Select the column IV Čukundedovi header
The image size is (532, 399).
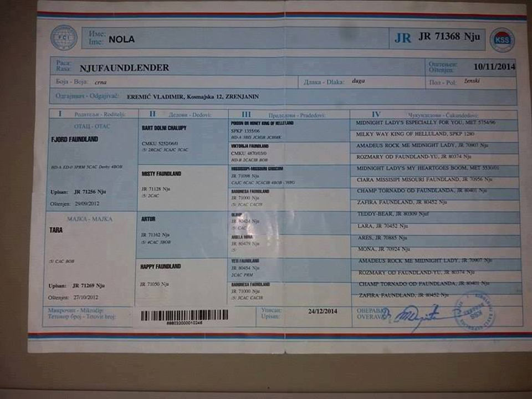(432, 115)
